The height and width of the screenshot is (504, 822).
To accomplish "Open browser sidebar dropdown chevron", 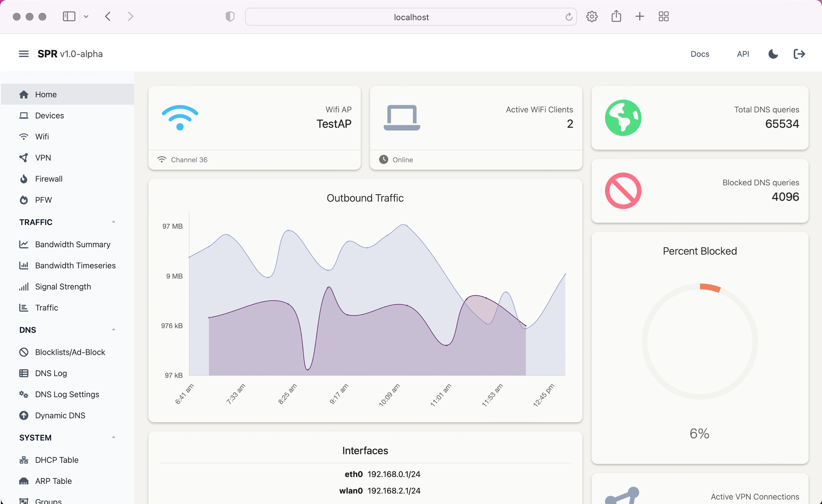I will (86, 16).
